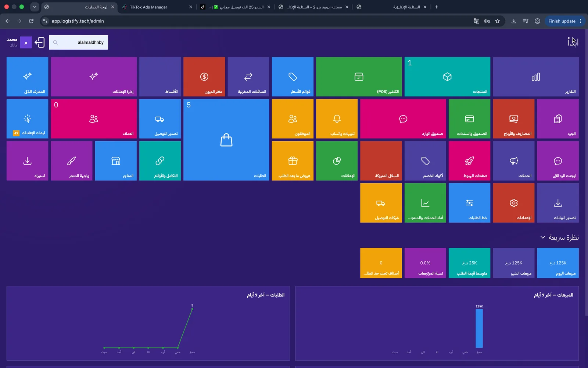Open عروض ما بعد الطلب gift tile
The height and width of the screenshot is (368, 588).
[x=293, y=161]
